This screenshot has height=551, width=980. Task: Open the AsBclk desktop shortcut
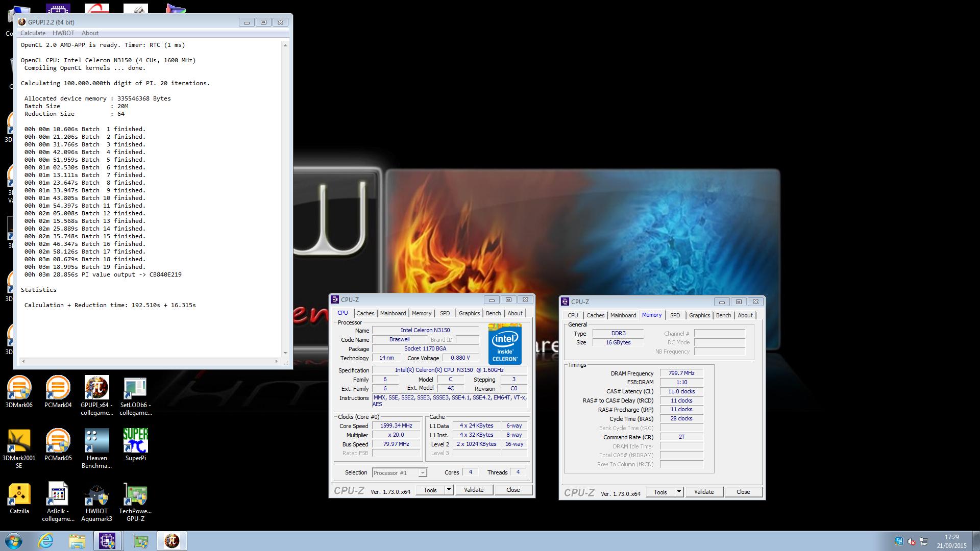(x=58, y=502)
